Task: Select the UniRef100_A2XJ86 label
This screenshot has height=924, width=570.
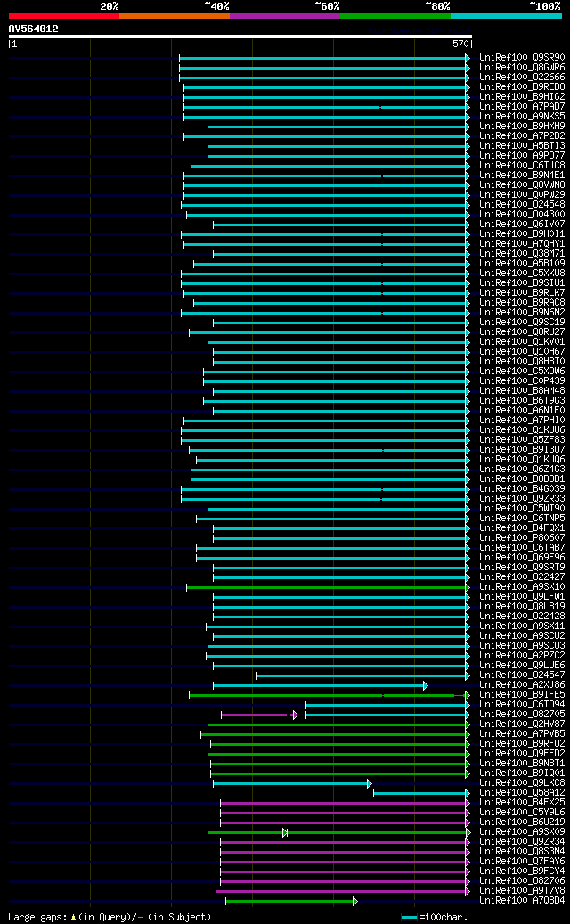Action: coord(522,684)
